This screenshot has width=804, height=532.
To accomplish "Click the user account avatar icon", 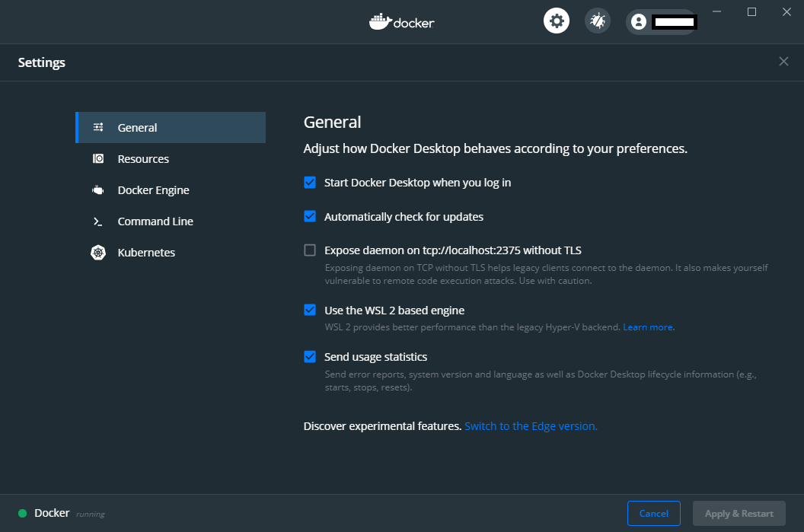I will click(x=638, y=21).
